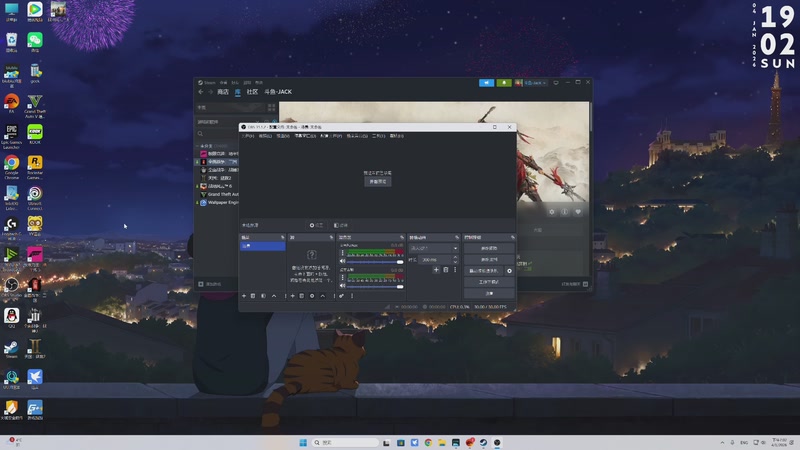Adjust Mic/Aux volume slider
Screen dimensions: 800x450
click(x=376, y=286)
